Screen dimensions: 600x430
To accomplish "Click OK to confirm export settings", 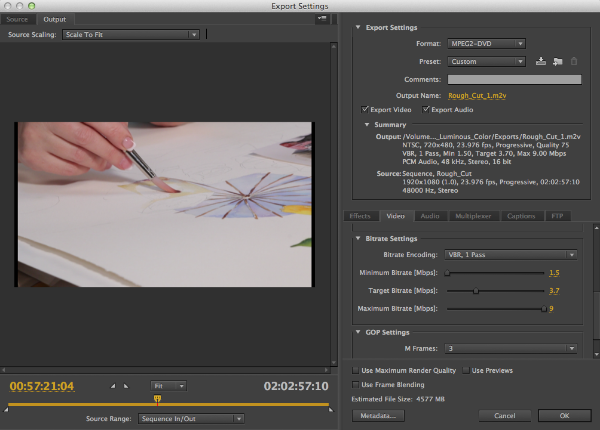I will click(x=564, y=416).
